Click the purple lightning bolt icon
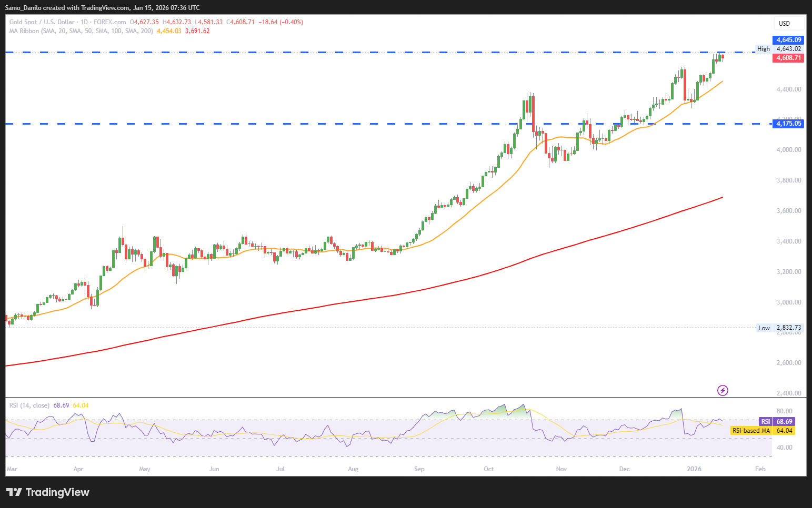Viewport: 812px width, 508px height. click(723, 390)
